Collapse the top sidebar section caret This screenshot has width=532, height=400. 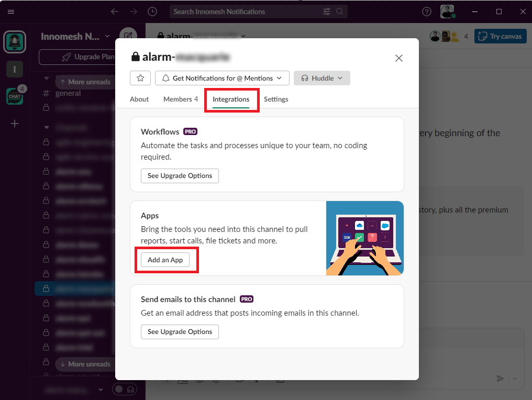tap(47, 78)
